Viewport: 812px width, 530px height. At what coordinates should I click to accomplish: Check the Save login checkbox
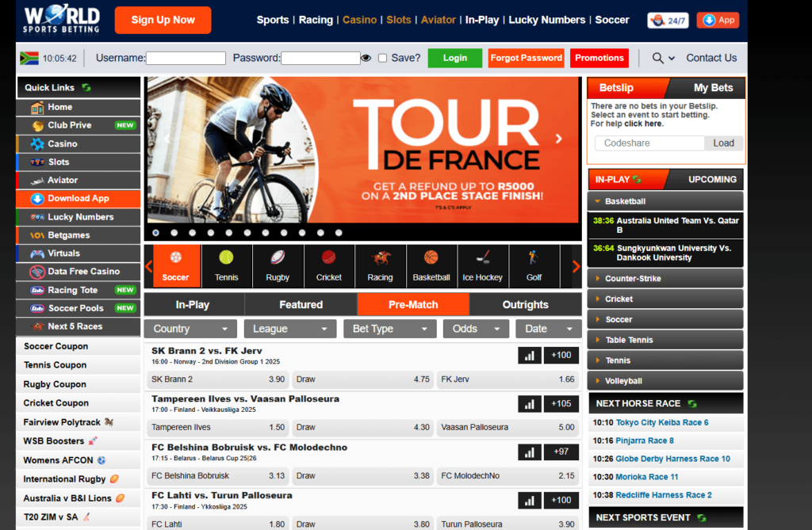click(383, 58)
